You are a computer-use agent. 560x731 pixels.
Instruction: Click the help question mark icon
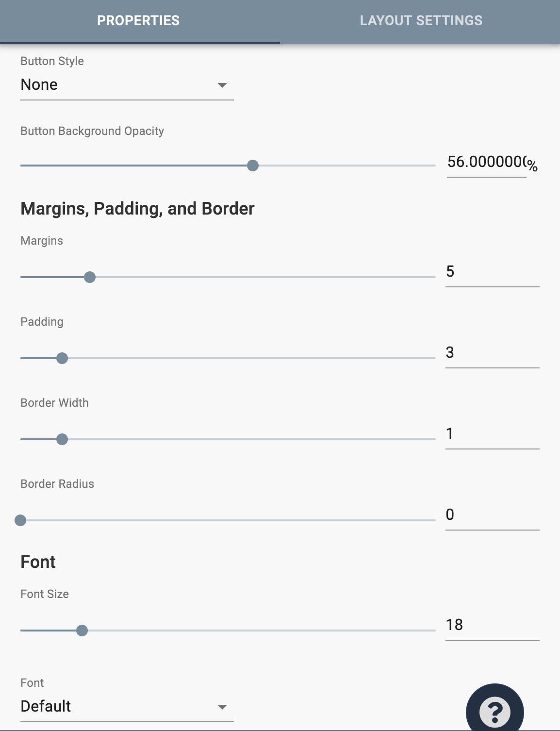pyautogui.click(x=494, y=711)
